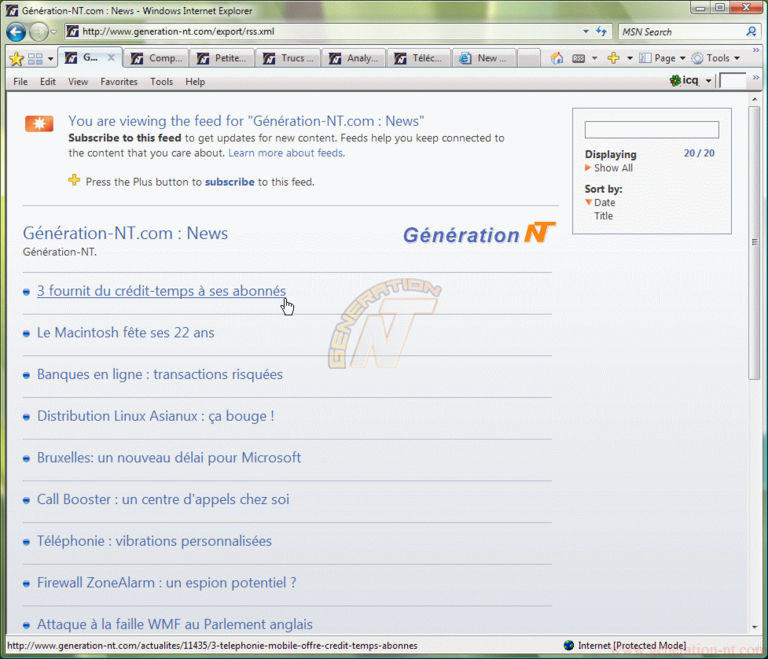Open Firewall ZoneAlarm : un espion potentiel ?
The height and width of the screenshot is (659, 768).
pyautogui.click(x=167, y=583)
